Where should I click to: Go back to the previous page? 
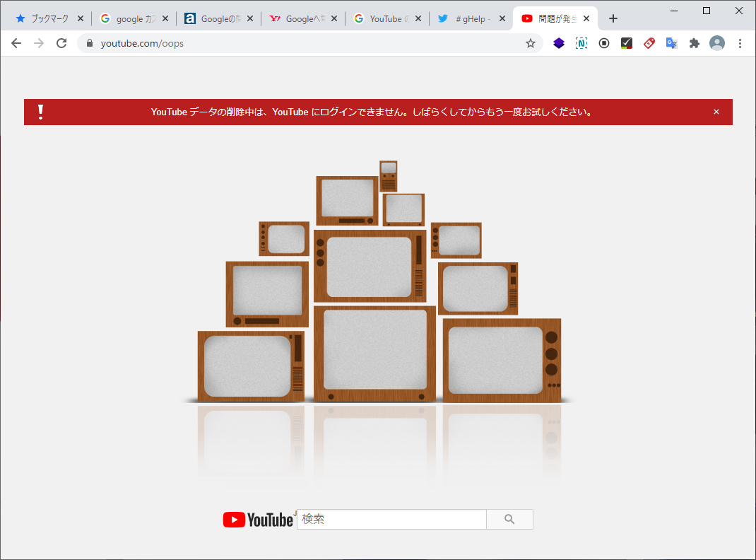click(16, 43)
